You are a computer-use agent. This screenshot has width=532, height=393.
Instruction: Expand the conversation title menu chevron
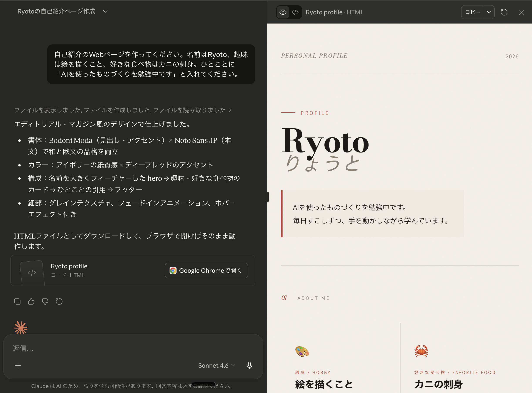105,11
